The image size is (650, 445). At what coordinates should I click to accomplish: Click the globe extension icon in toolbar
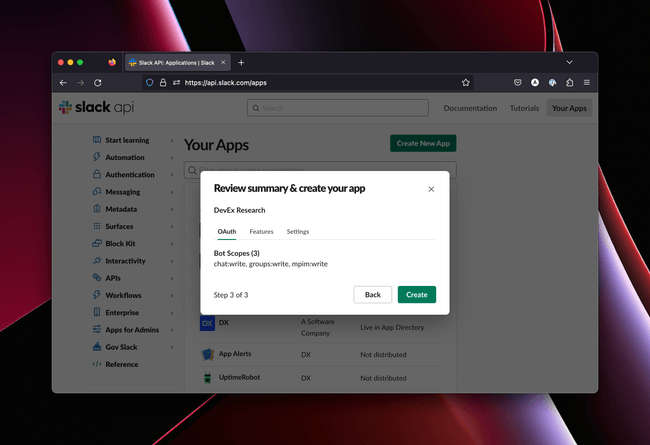(x=552, y=83)
